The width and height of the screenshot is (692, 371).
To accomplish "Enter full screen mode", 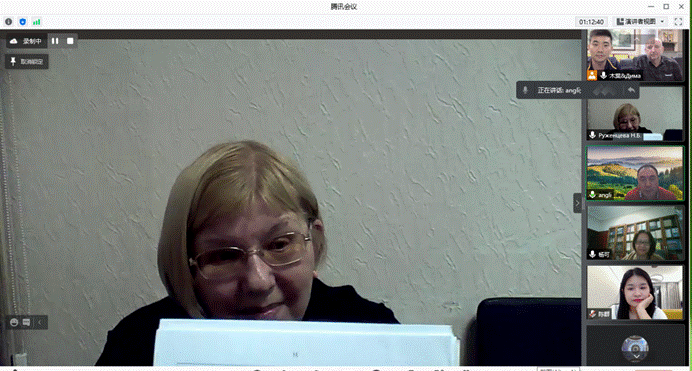I will point(678,22).
